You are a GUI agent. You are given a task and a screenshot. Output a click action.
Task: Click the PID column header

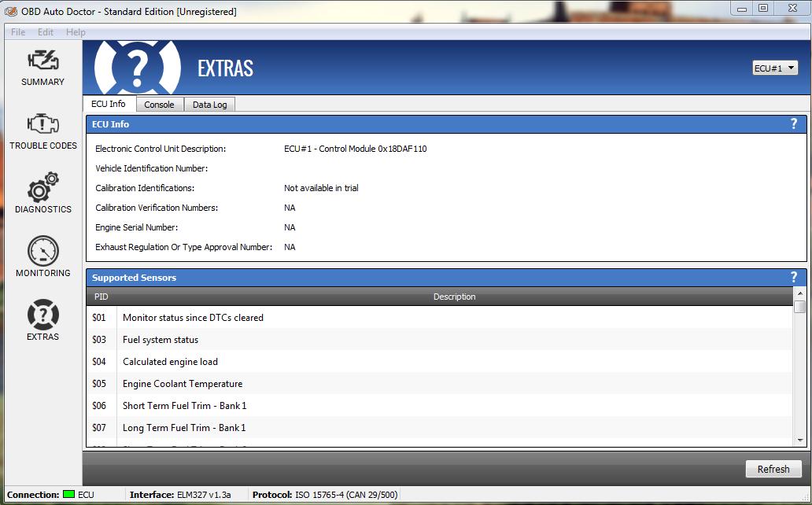coord(101,297)
